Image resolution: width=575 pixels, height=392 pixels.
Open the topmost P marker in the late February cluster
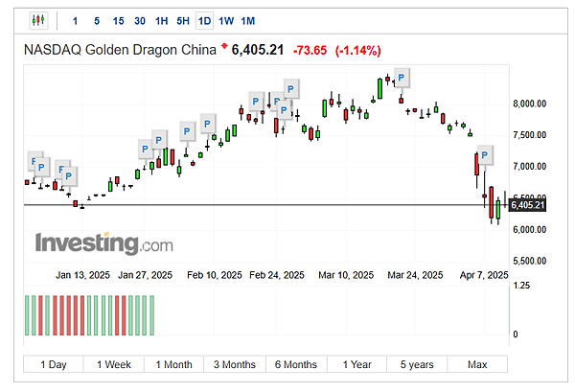[290, 89]
